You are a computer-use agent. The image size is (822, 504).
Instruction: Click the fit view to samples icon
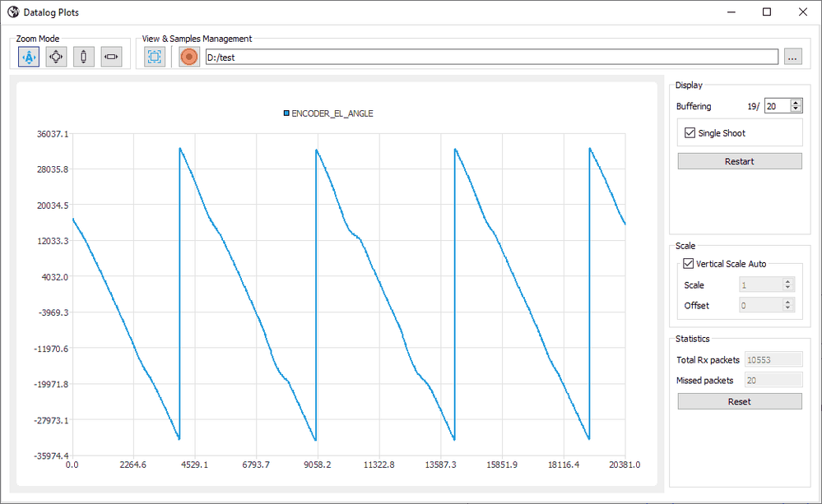coord(155,57)
